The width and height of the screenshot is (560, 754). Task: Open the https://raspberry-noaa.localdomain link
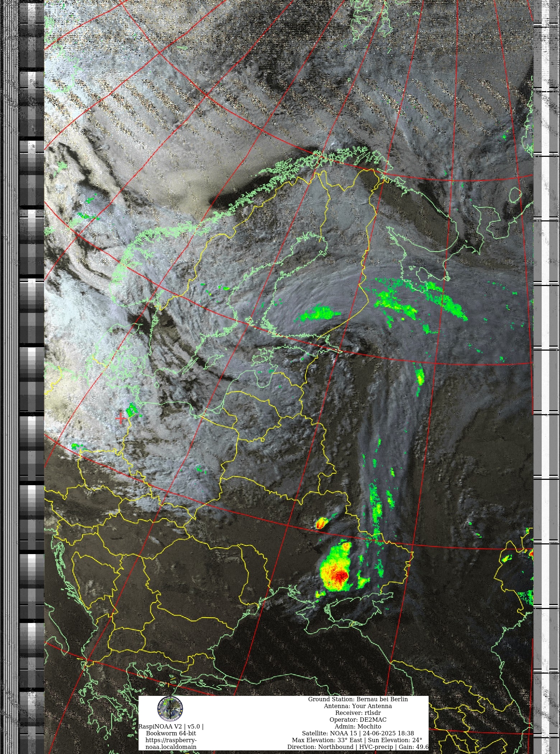(x=171, y=743)
